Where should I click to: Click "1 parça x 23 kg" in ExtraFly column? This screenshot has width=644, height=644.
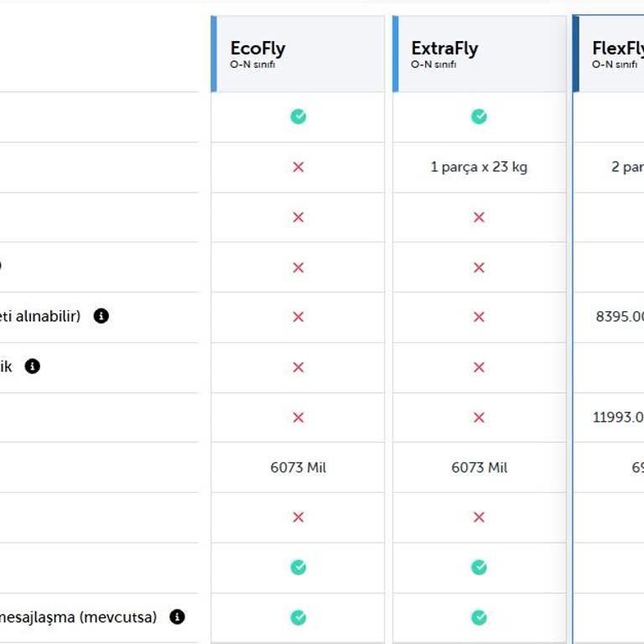(479, 167)
